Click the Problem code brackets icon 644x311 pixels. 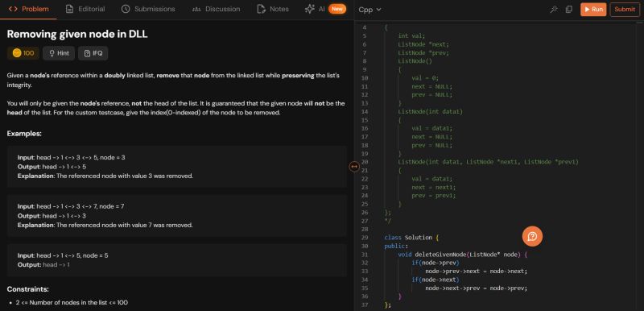click(13, 9)
